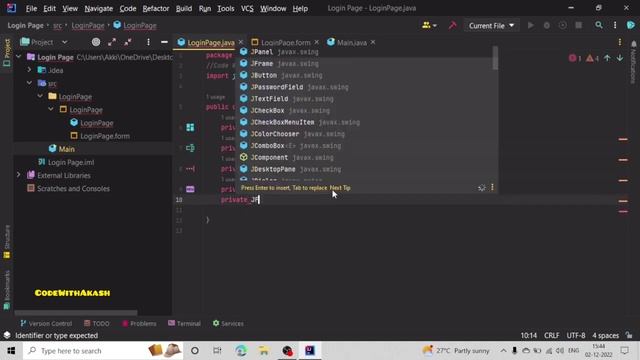640x360 pixels.
Task: Go to previous highlighted error up arrow
Action: point(607,58)
